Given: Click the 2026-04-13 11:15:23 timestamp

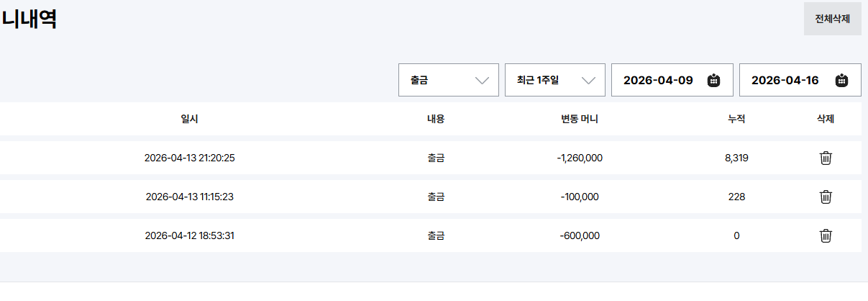Looking at the screenshot, I should point(189,197).
